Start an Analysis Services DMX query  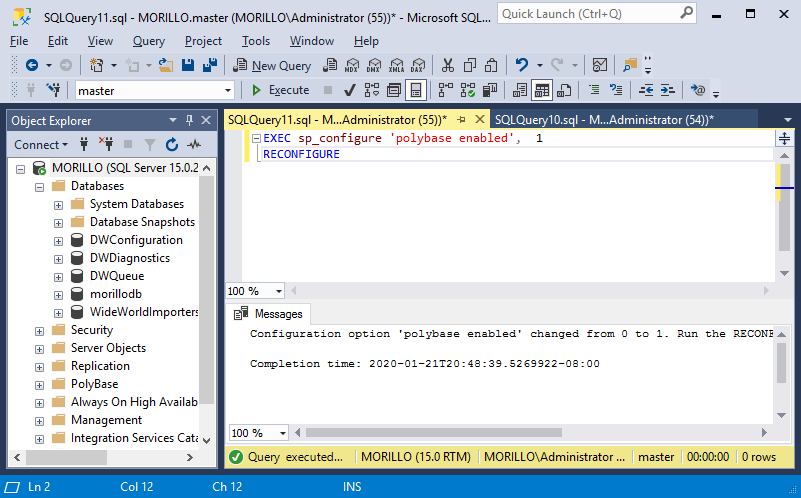(374, 65)
